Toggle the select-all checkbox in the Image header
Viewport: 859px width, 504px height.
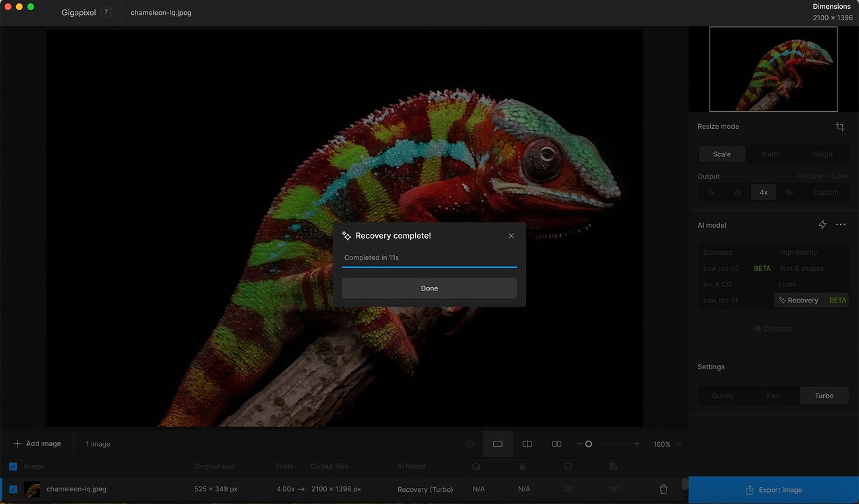(x=13, y=466)
